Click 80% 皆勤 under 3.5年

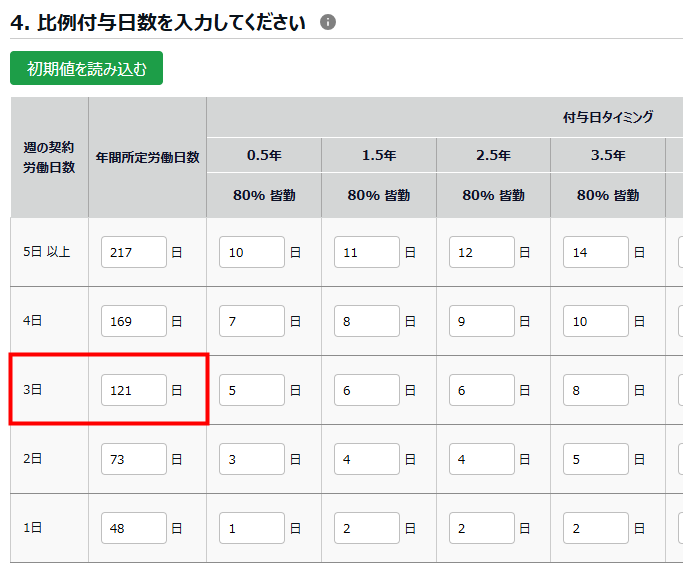pyautogui.click(x=608, y=195)
